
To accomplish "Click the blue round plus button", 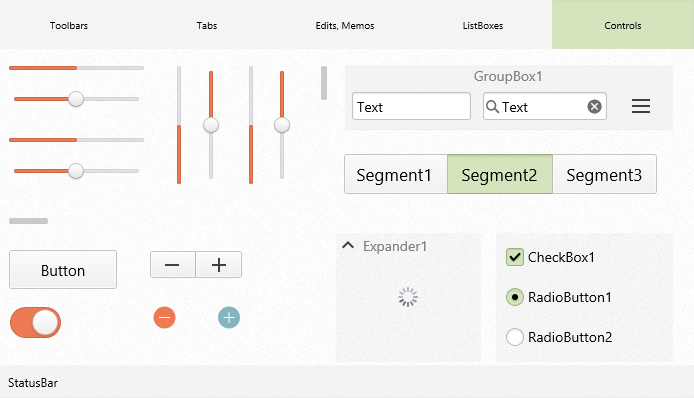I will pos(229,317).
